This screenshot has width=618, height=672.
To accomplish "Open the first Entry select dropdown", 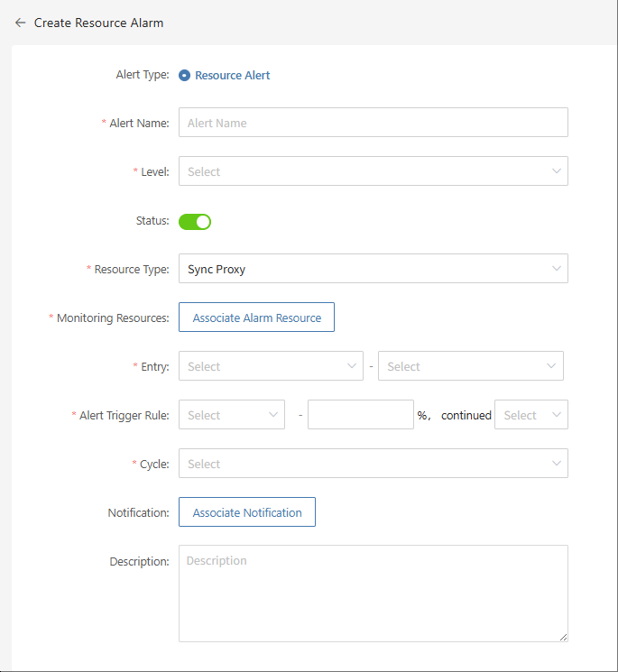I will click(271, 366).
